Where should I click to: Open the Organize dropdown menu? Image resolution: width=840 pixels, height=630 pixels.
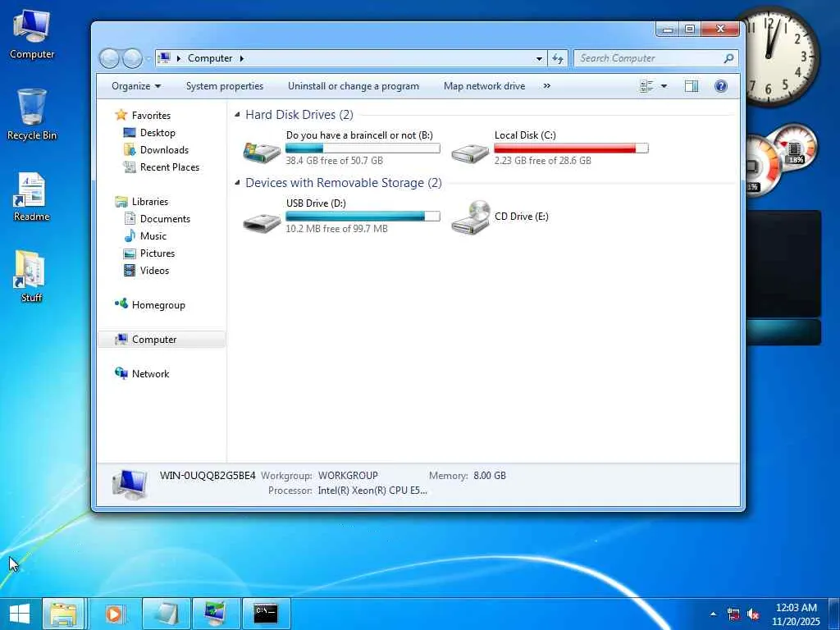coord(136,86)
